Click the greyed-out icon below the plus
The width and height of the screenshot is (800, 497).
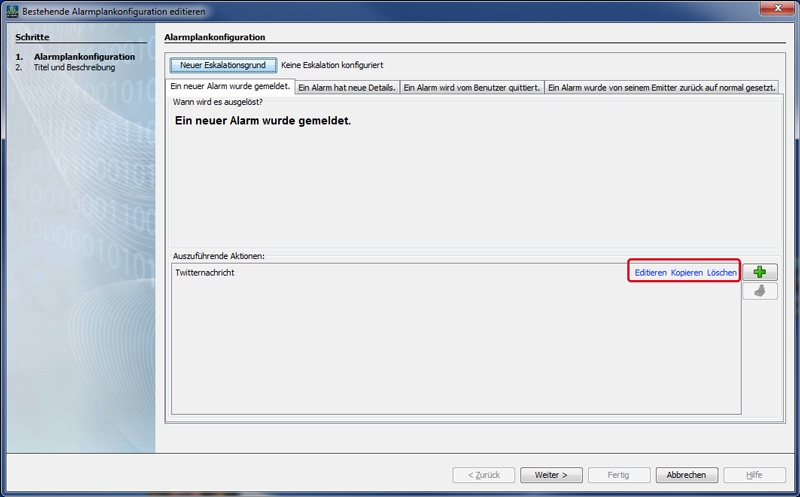760,291
